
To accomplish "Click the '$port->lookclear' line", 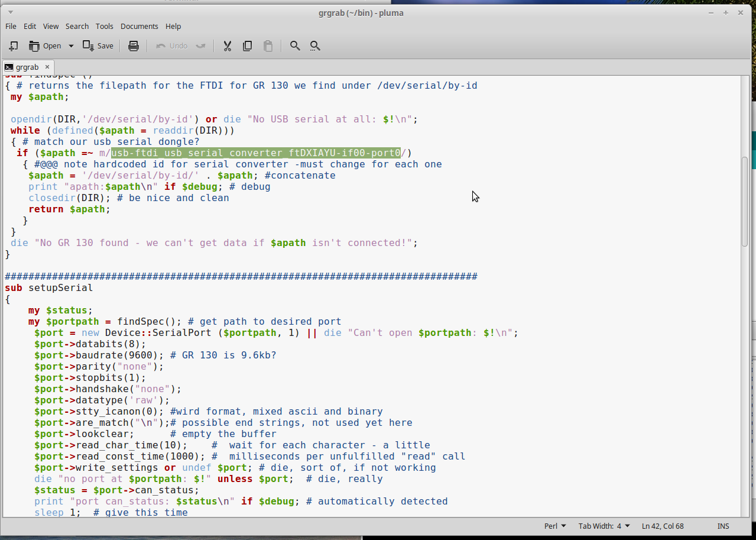I will [155, 434].
